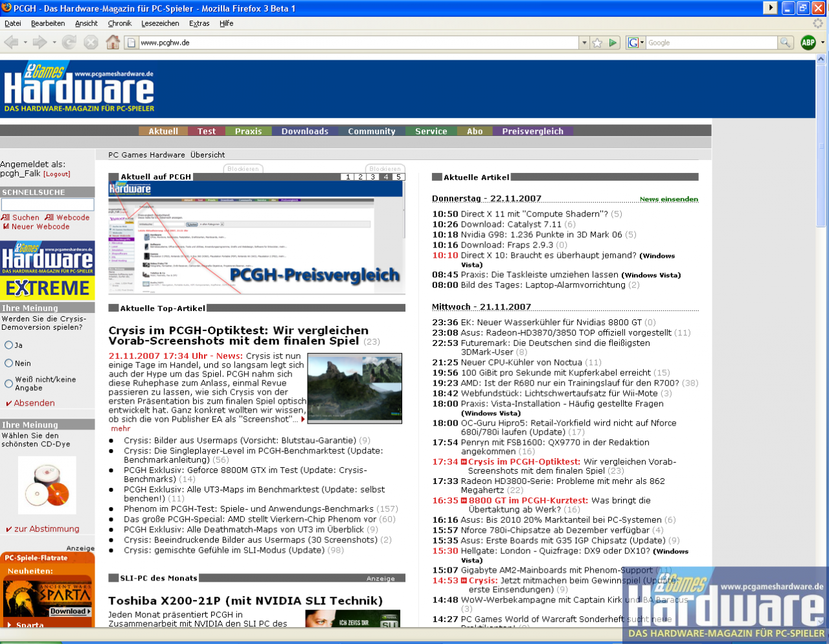Select the Ja radio button
The height and width of the screenshot is (644, 829).
8,345
